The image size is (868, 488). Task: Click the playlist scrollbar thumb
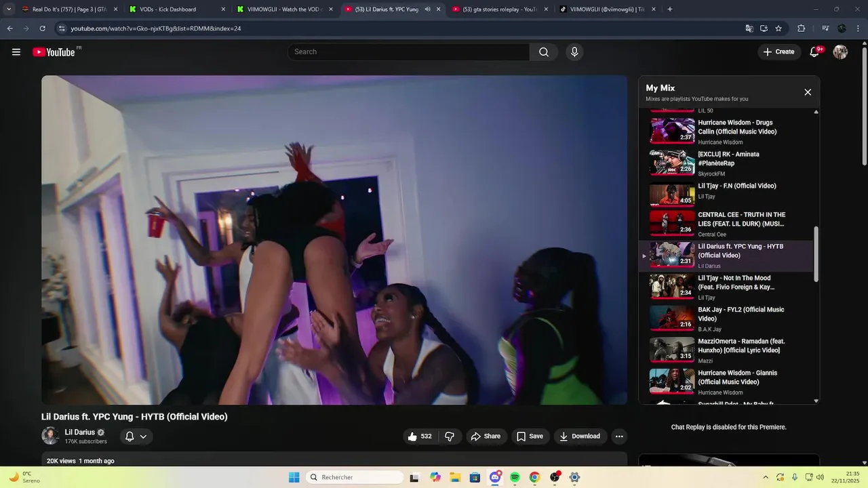[x=816, y=254]
